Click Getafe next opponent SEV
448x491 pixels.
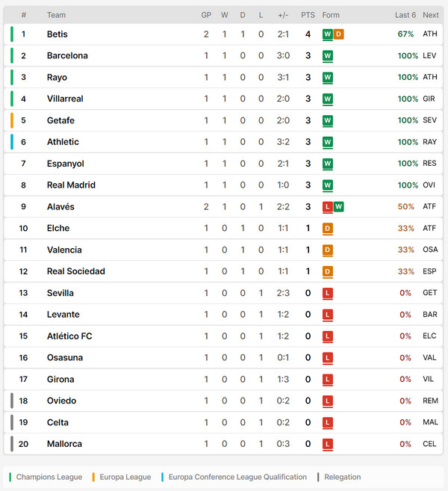tap(429, 120)
